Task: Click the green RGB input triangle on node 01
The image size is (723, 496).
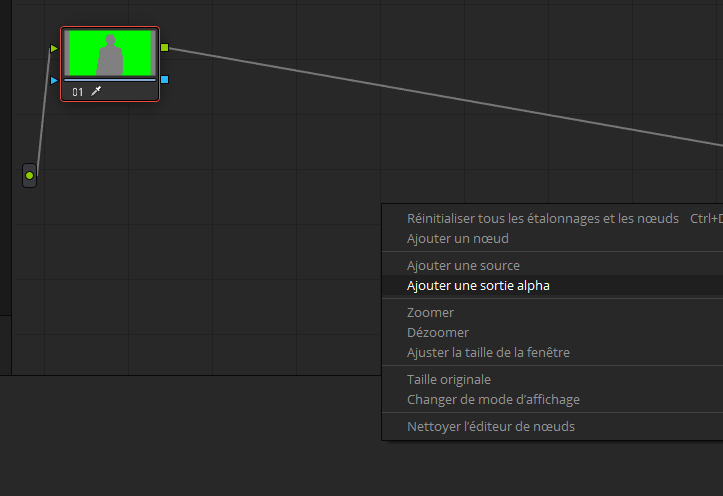Action: (x=54, y=47)
